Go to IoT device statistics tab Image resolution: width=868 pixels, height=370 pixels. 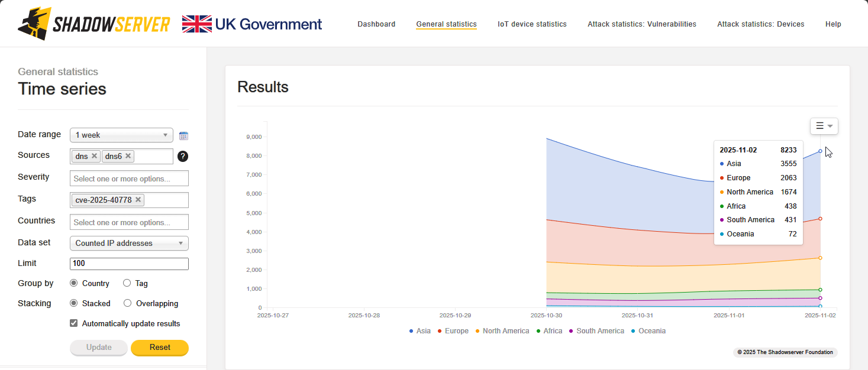tap(532, 24)
